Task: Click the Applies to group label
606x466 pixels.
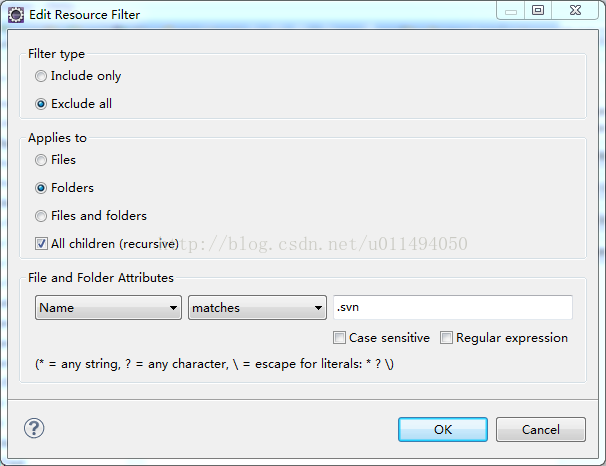Action: point(57,138)
